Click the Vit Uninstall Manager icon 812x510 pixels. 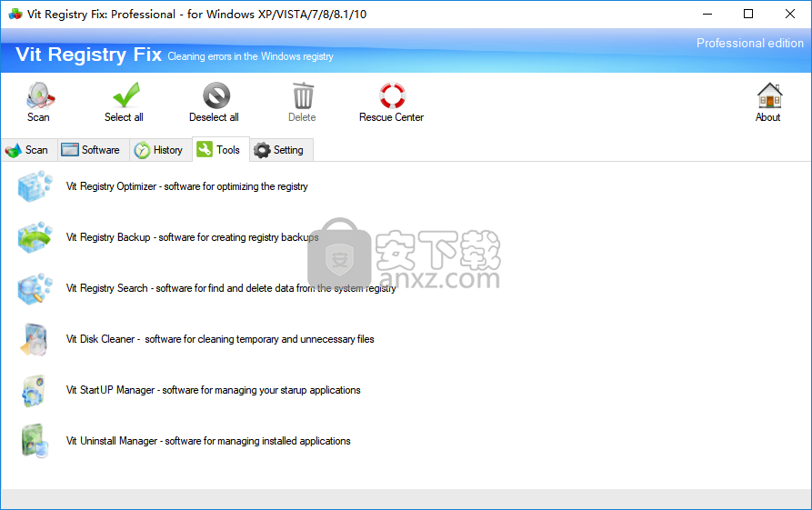point(35,441)
